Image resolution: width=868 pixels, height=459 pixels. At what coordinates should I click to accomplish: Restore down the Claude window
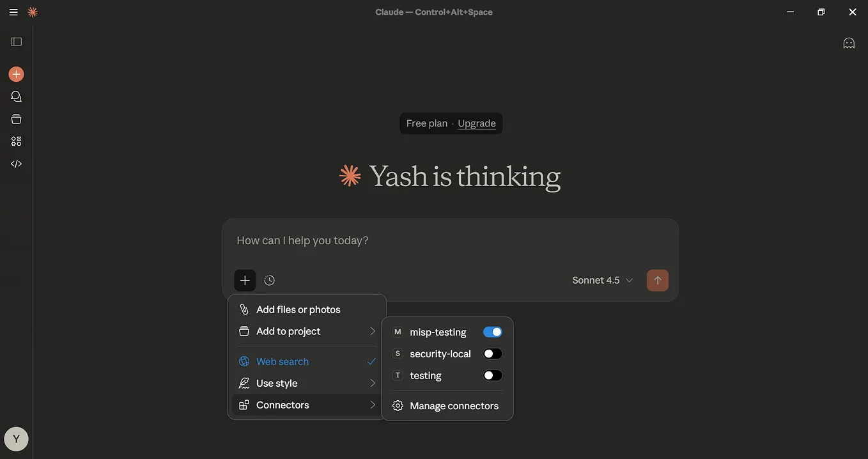click(x=821, y=12)
